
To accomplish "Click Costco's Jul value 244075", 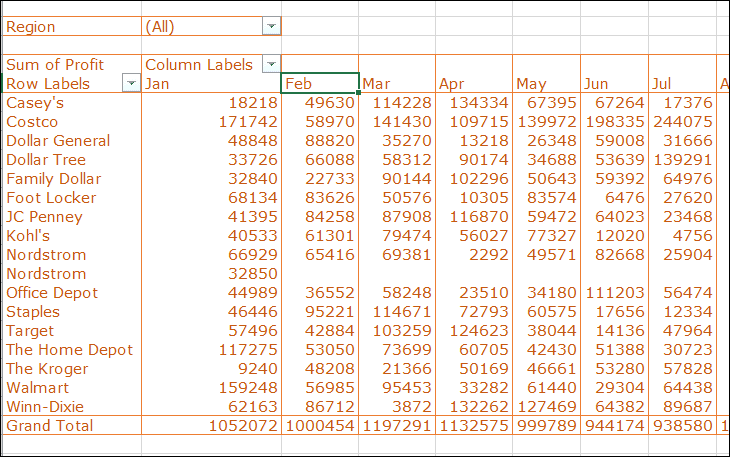I will click(683, 122).
